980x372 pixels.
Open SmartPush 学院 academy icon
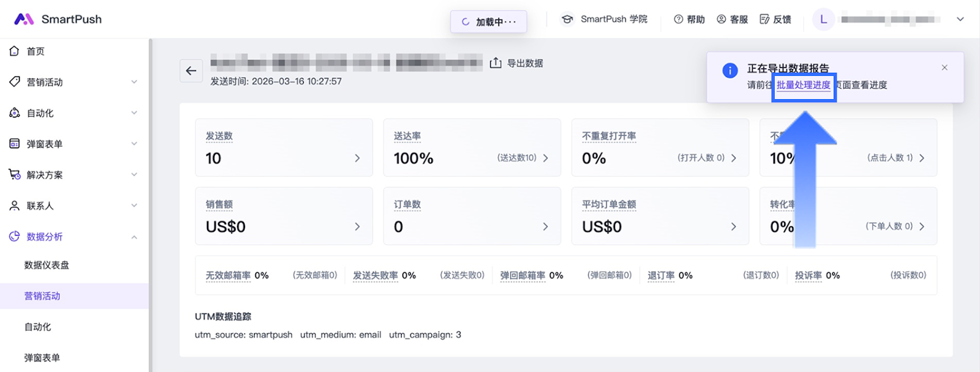coord(567,20)
